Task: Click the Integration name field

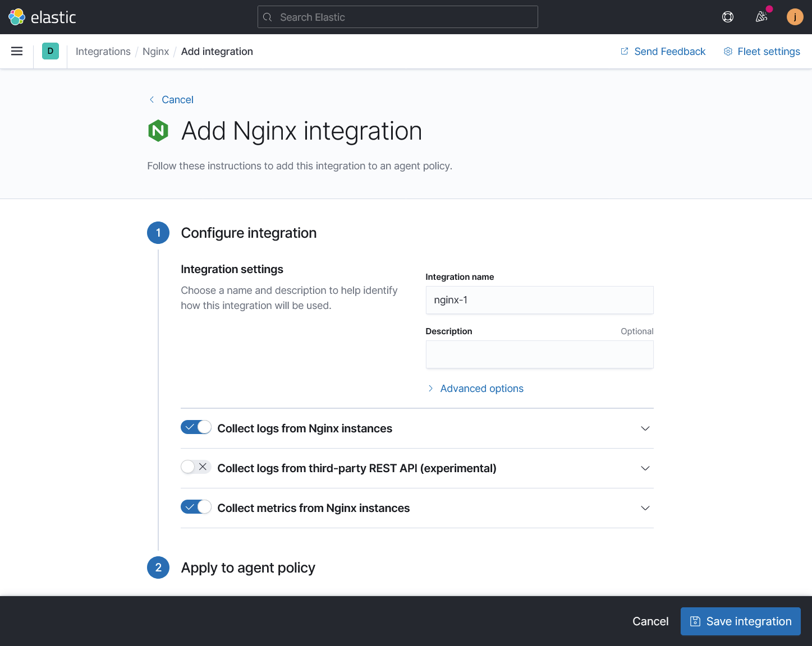Action: (x=540, y=300)
